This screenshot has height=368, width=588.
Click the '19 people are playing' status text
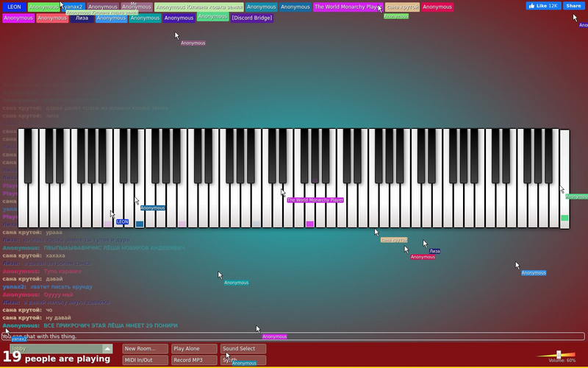[x=57, y=358]
